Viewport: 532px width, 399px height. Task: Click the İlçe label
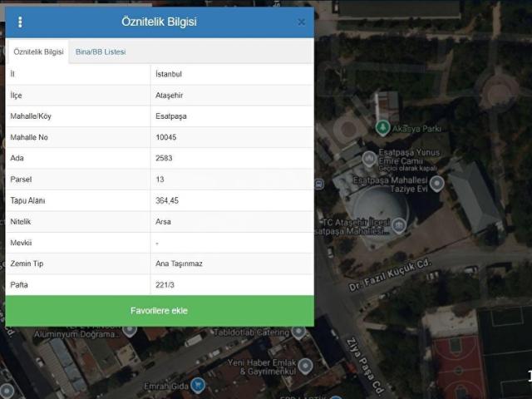coord(16,96)
